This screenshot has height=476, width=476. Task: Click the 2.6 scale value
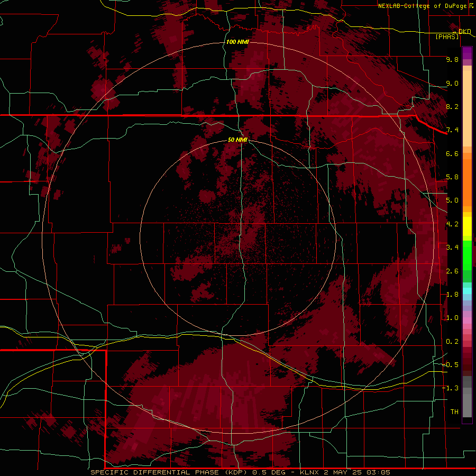pyautogui.click(x=452, y=271)
